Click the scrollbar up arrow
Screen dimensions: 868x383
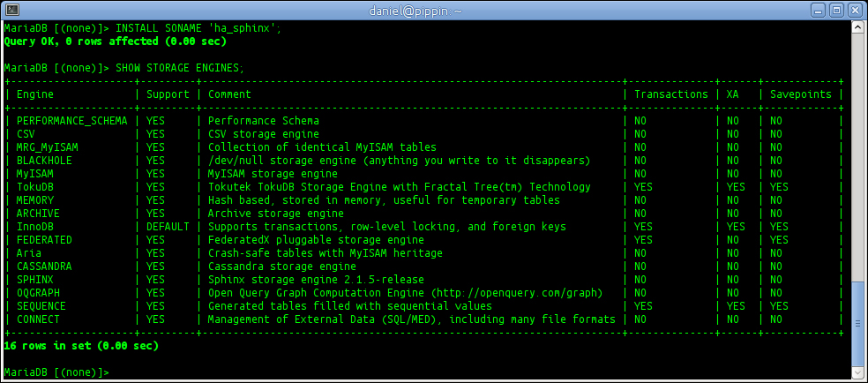pos(858,27)
